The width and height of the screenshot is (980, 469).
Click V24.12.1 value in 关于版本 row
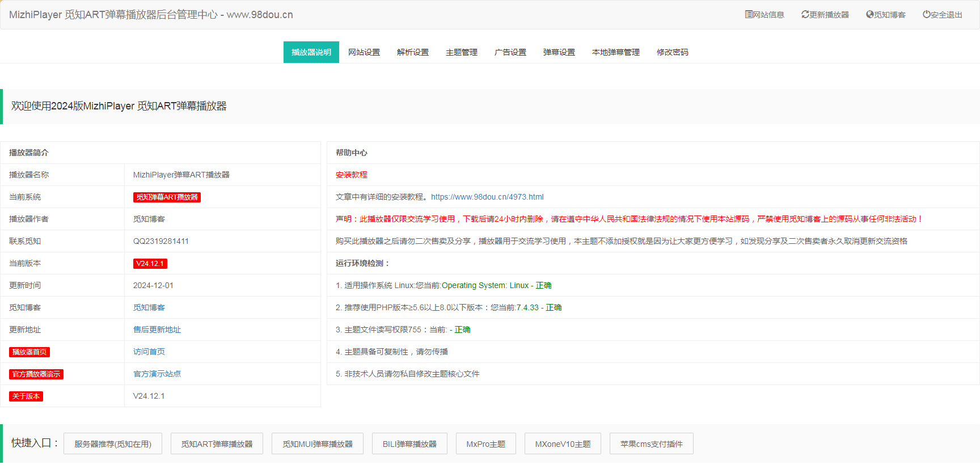click(149, 396)
